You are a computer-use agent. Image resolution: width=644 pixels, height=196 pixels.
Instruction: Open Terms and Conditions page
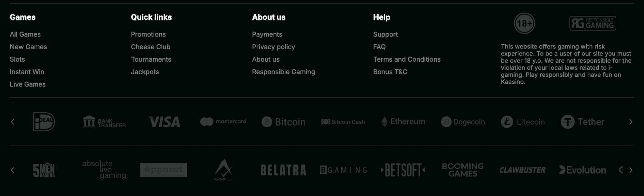tap(407, 59)
